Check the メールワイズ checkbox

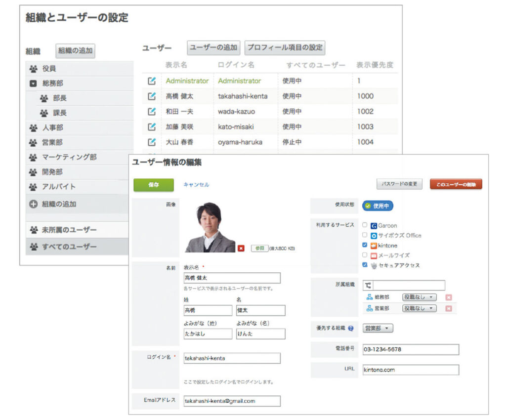365,255
